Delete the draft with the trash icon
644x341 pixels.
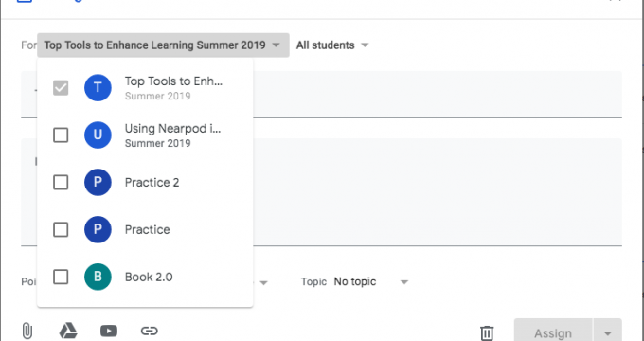(487, 332)
